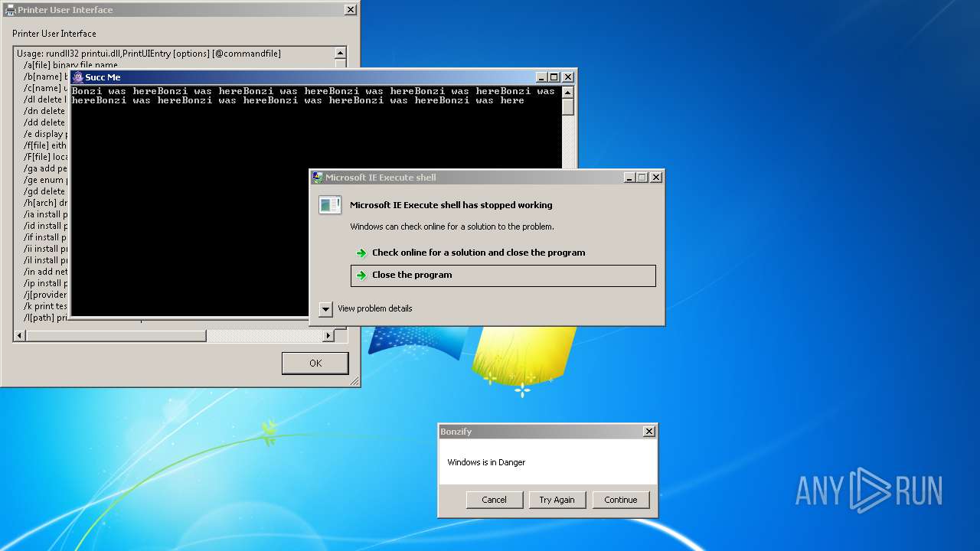Click Try Again in Bonzify dialog
This screenshot has width=980, height=551.
tap(557, 500)
